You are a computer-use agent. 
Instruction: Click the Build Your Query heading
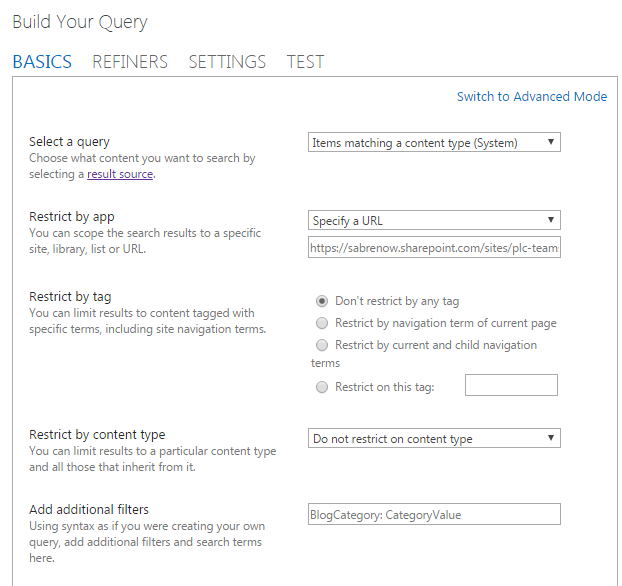80,22
